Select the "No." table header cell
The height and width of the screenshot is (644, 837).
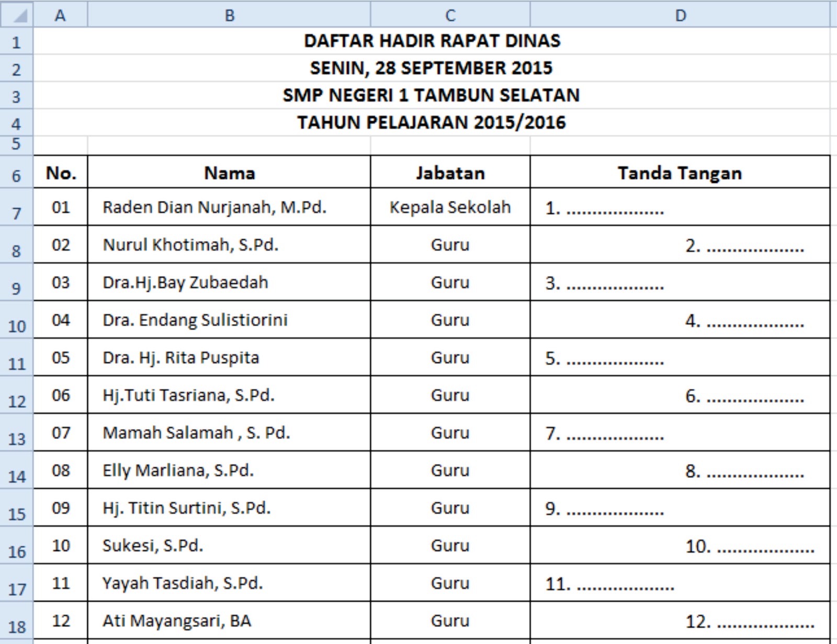click(x=61, y=172)
